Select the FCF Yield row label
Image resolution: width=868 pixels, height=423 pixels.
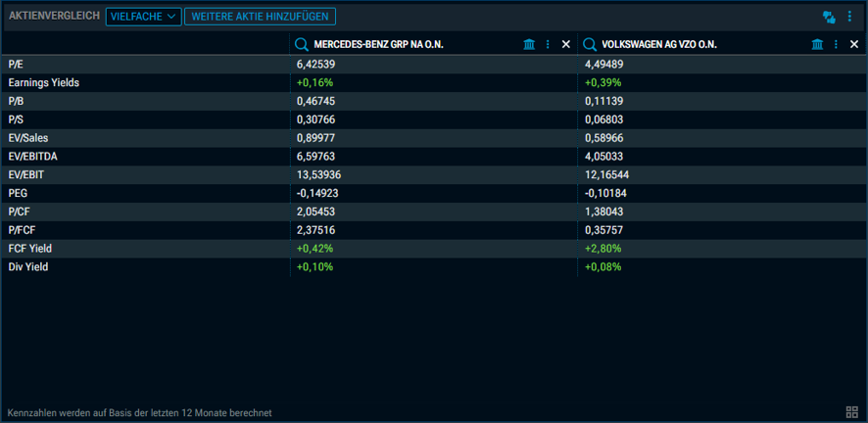30,249
